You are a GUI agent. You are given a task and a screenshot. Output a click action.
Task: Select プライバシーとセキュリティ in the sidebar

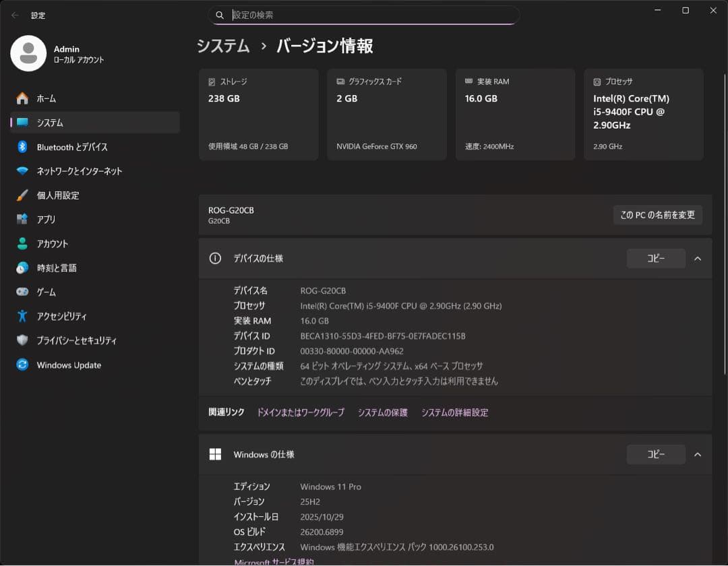76,341
